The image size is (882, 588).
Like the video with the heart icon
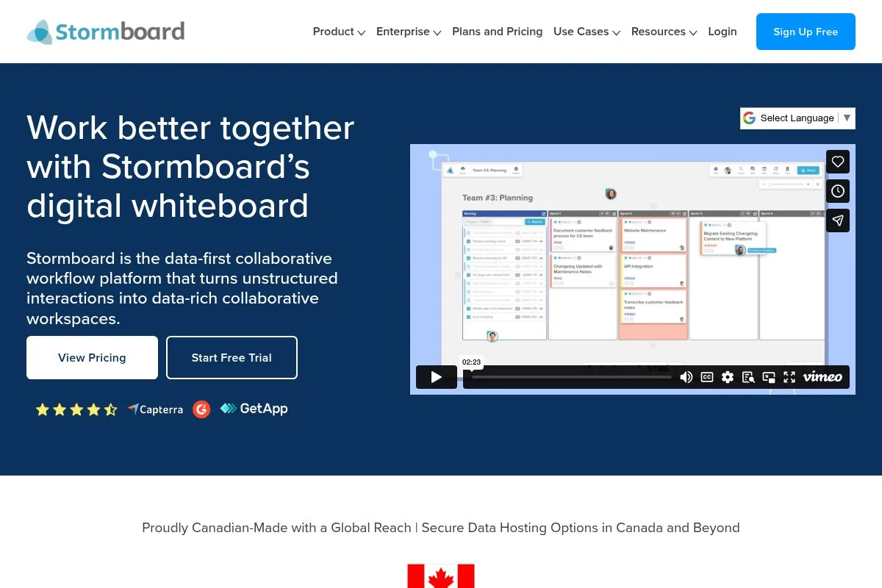click(838, 162)
